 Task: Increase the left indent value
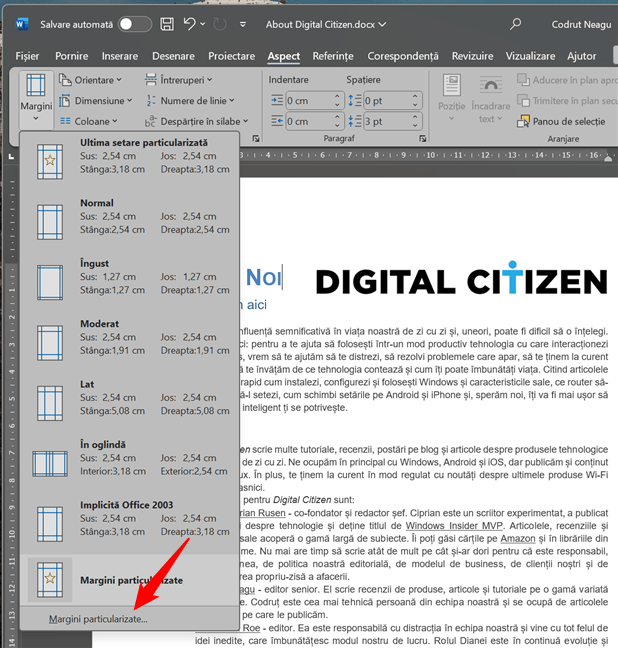[337, 96]
